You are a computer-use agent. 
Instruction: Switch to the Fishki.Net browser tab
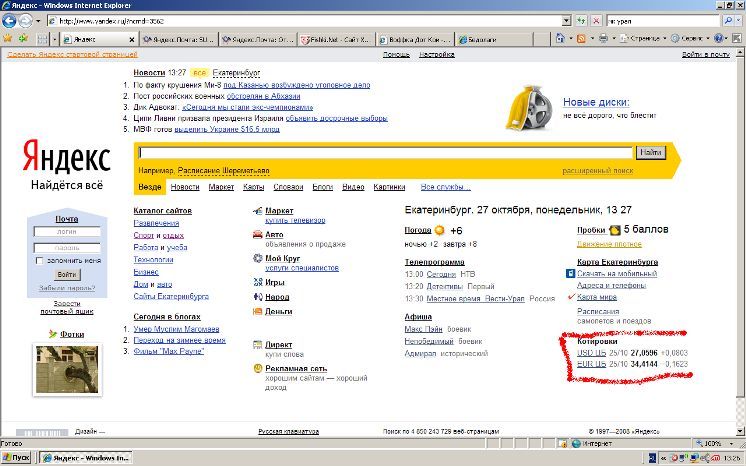pyautogui.click(x=336, y=40)
